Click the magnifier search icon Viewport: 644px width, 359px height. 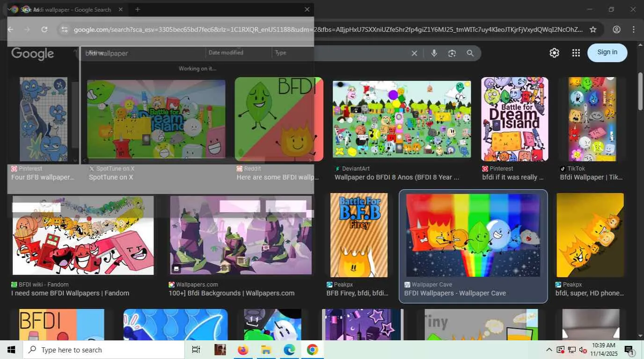click(x=470, y=53)
